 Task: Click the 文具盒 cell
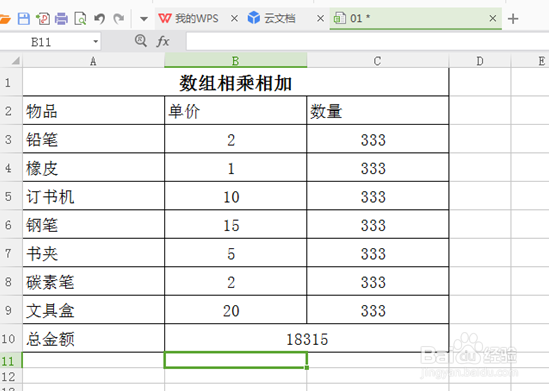(x=93, y=310)
